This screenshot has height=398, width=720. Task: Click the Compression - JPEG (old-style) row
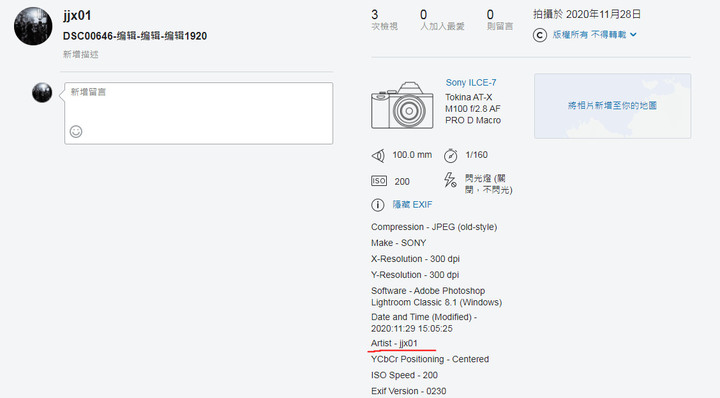434,227
